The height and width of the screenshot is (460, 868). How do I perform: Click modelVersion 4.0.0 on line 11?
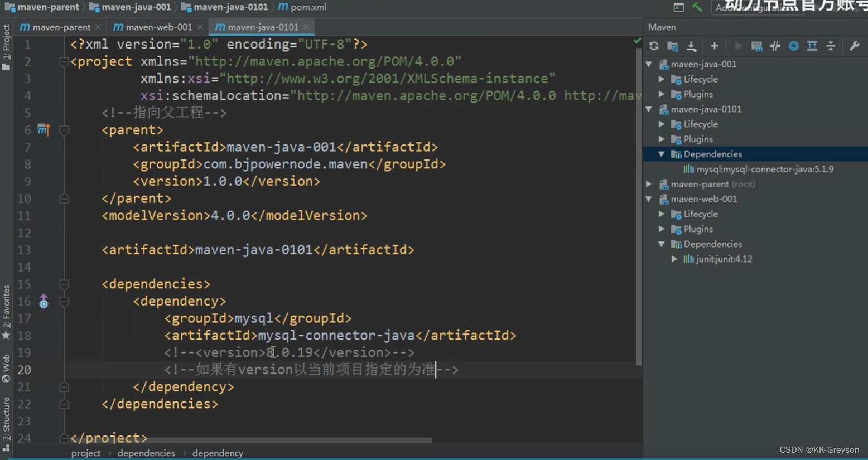coord(234,216)
